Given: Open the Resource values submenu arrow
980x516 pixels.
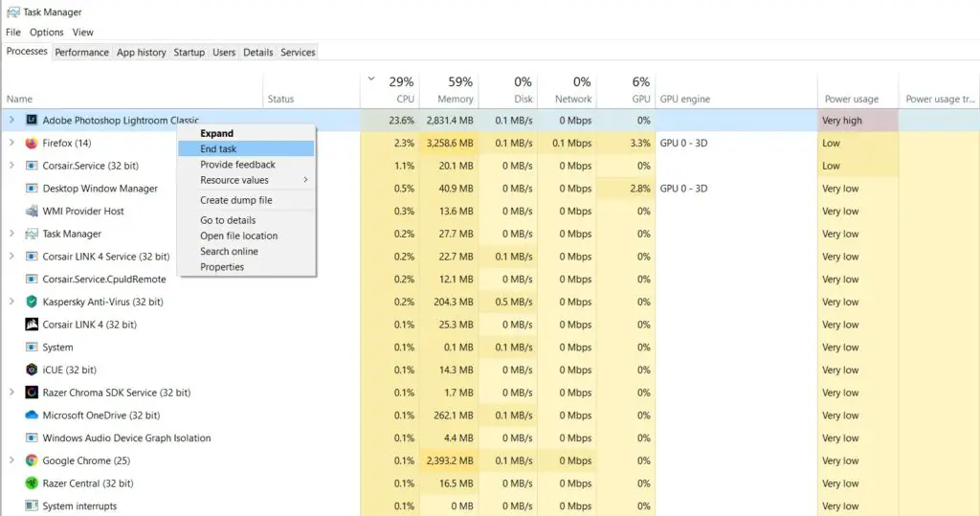Looking at the screenshot, I should [305, 180].
